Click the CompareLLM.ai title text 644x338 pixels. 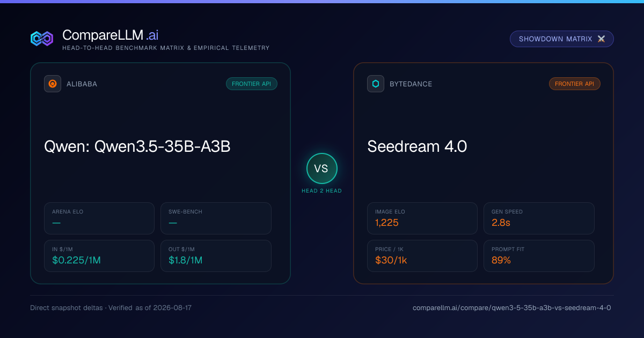tap(110, 35)
